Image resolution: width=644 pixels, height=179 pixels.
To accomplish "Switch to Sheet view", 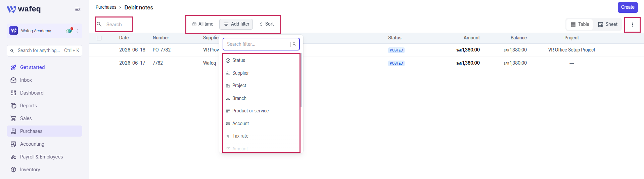I will (608, 24).
